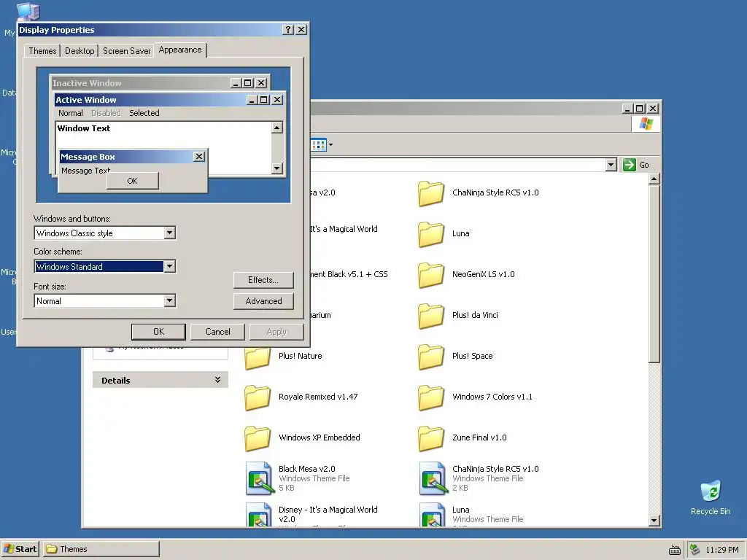Open the NeoGeniX LS v1.0 folder icon
This screenshot has width=747, height=560.
[x=431, y=275]
